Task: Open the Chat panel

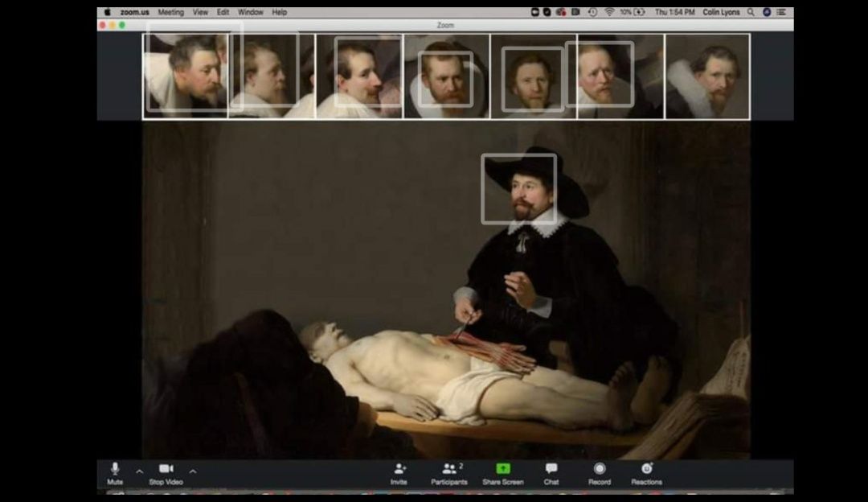Action: coord(551,474)
